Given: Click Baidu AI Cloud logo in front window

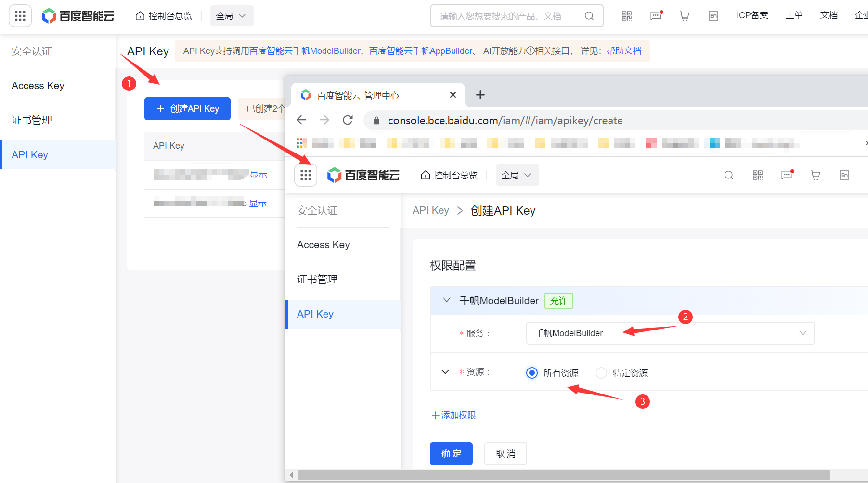Looking at the screenshot, I should pyautogui.click(x=363, y=175).
